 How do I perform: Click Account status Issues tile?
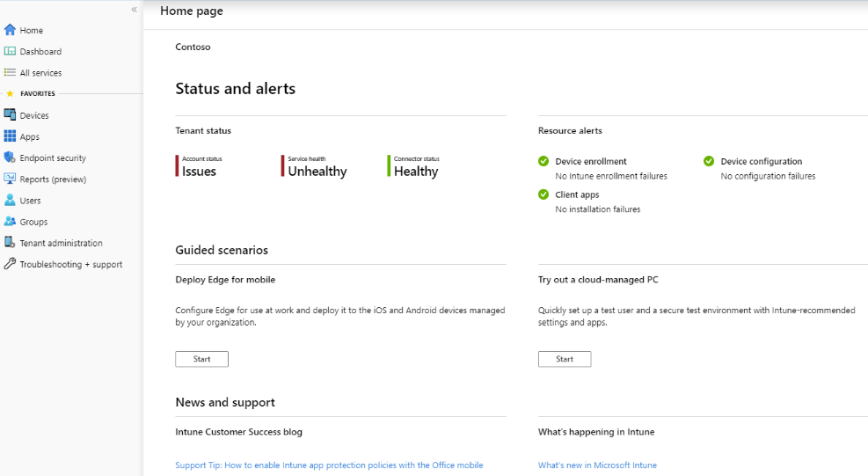click(200, 166)
